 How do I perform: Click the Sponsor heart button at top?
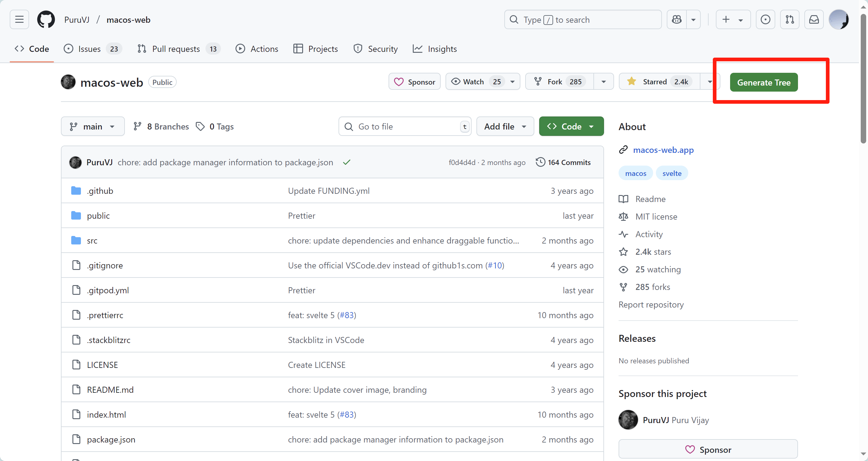(414, 82)
